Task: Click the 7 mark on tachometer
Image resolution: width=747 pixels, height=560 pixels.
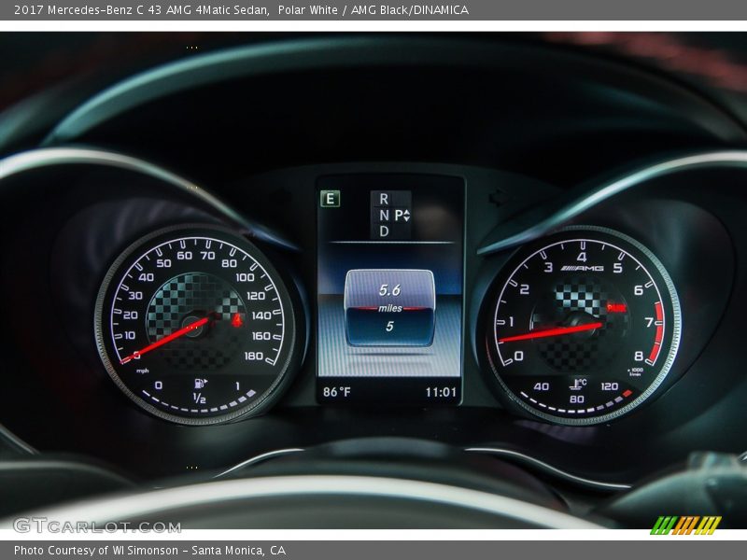Action: pyautogui.click(x=649, y=322)
